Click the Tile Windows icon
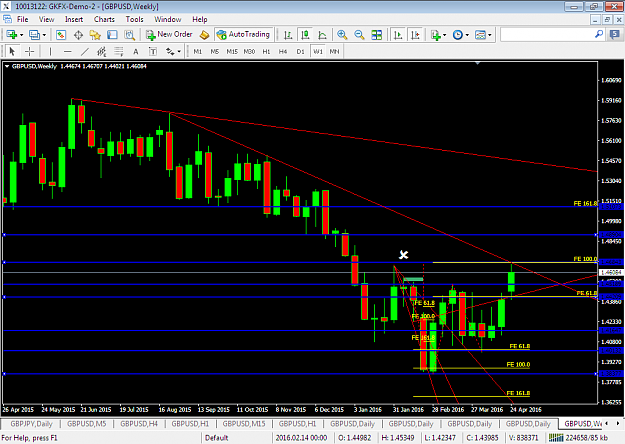This screenshot has height=444, width=625. 376,35
